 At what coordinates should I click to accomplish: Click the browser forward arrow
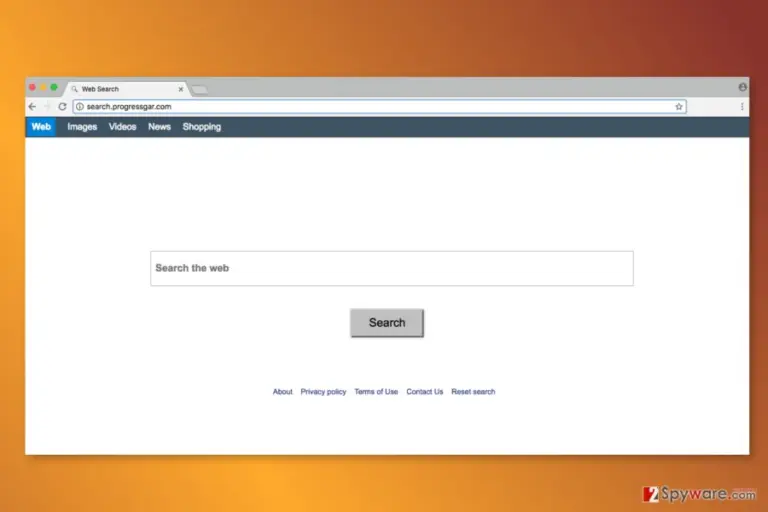(x=47, y=106)
